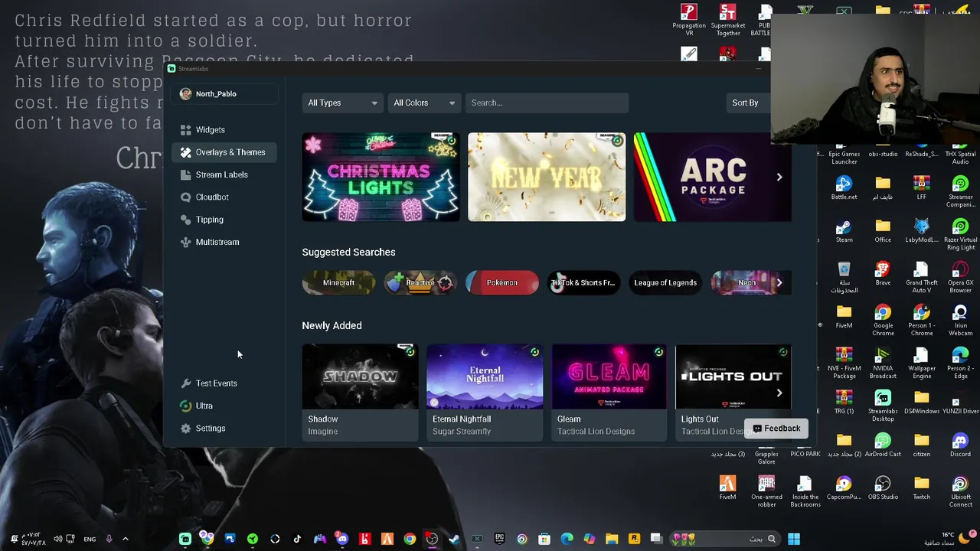This screenshot has height=551, width=980.
Task: Open the Brave browser desktop icon
Action: coord(883,274)
